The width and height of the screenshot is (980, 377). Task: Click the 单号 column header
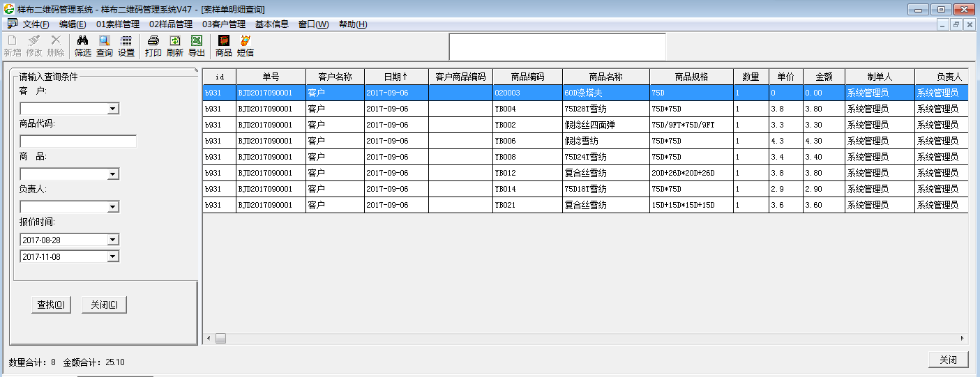(271, 77)
